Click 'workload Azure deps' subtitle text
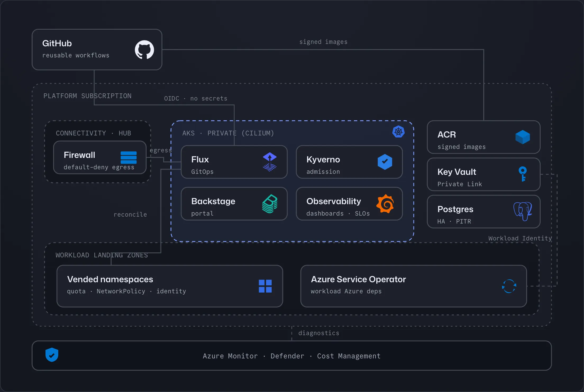This screenshot has width=584, height=392. pos(346,291)
